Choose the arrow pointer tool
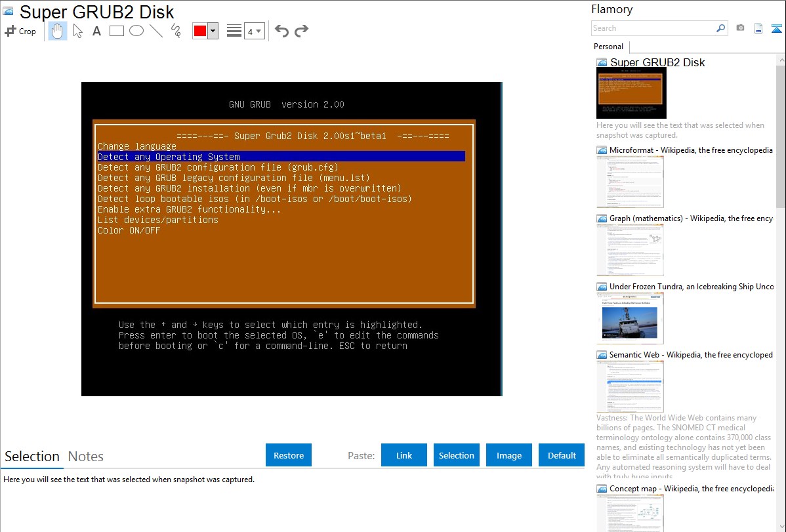Screen dimensions: 786x532 [77, 31]
